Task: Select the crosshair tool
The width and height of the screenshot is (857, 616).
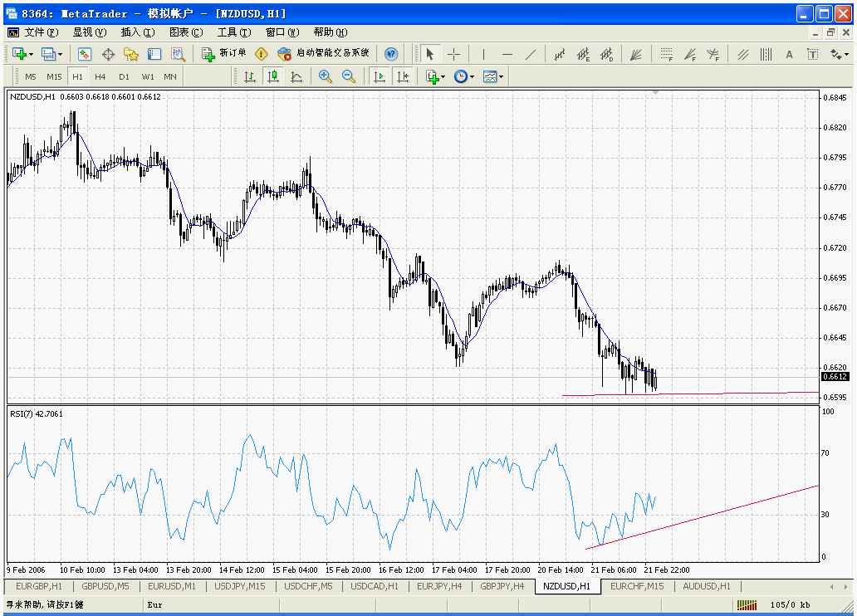Action: 453,54
